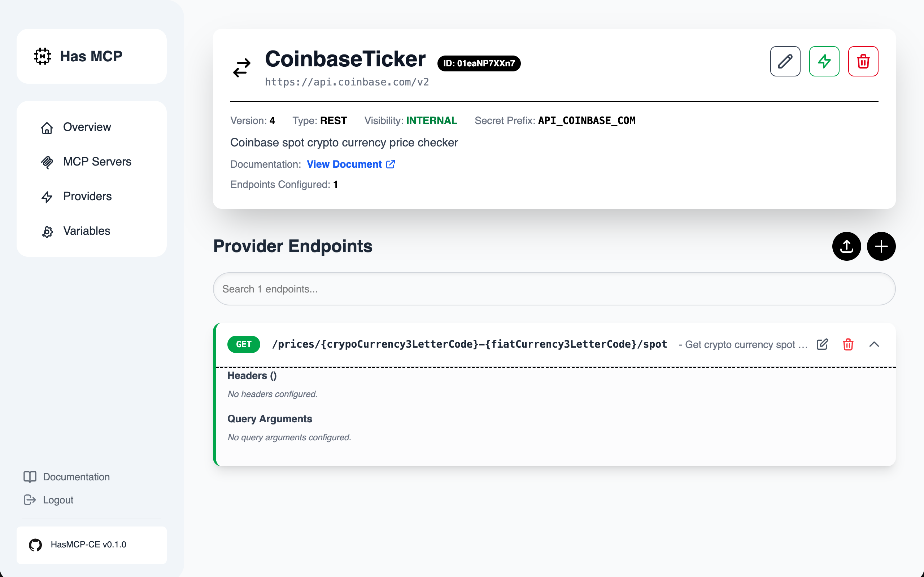Delete the GET prices spot endpoint
Viewport: 924px width, 577px height.
coord(848,344)
